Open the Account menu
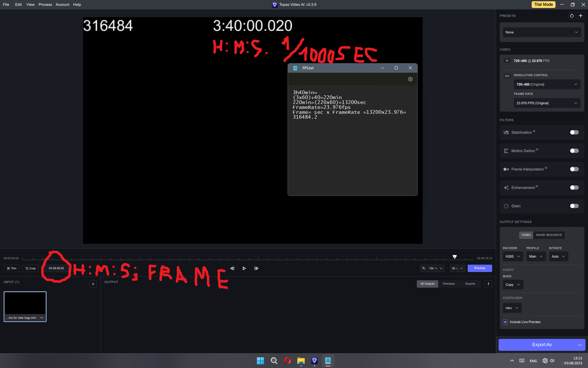The height and width of the screenshot is (368, 588). click(62, 5)
